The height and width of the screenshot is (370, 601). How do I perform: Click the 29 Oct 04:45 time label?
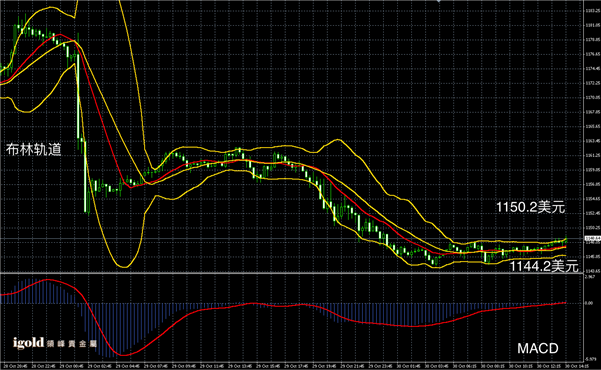tap(128, 366)
